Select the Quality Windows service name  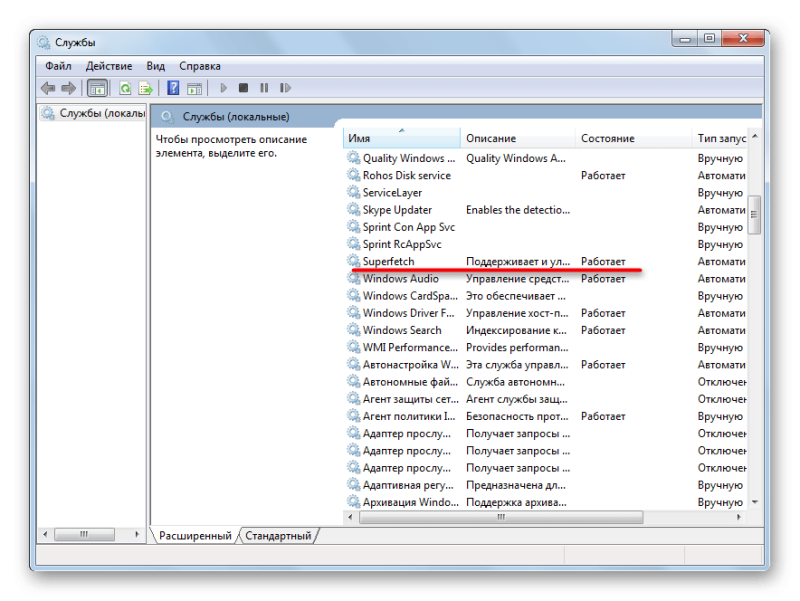[409, 158]
